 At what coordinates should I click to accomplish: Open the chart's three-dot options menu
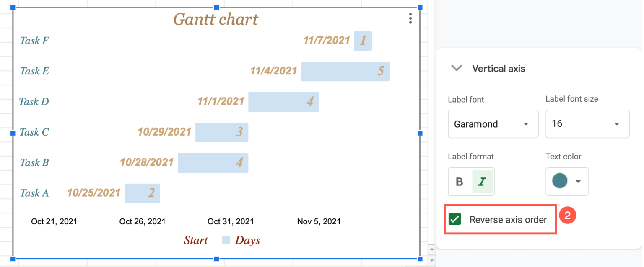click(x=410, y=18)
